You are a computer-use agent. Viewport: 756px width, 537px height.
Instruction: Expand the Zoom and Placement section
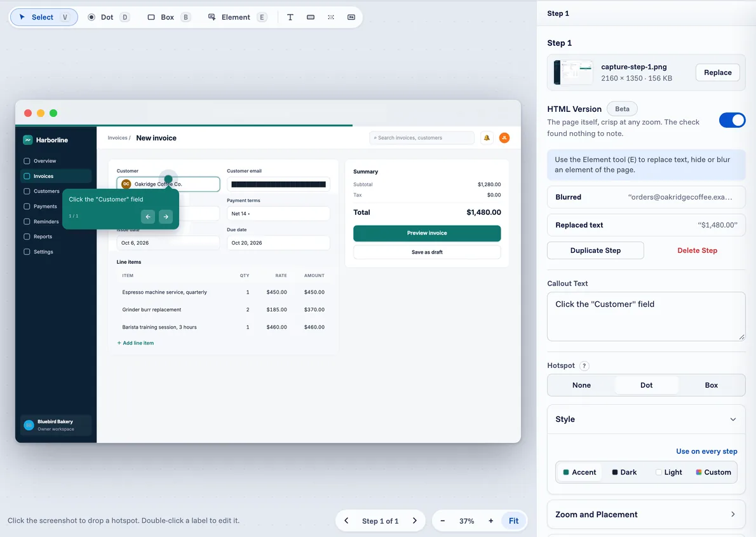(646, 514)
